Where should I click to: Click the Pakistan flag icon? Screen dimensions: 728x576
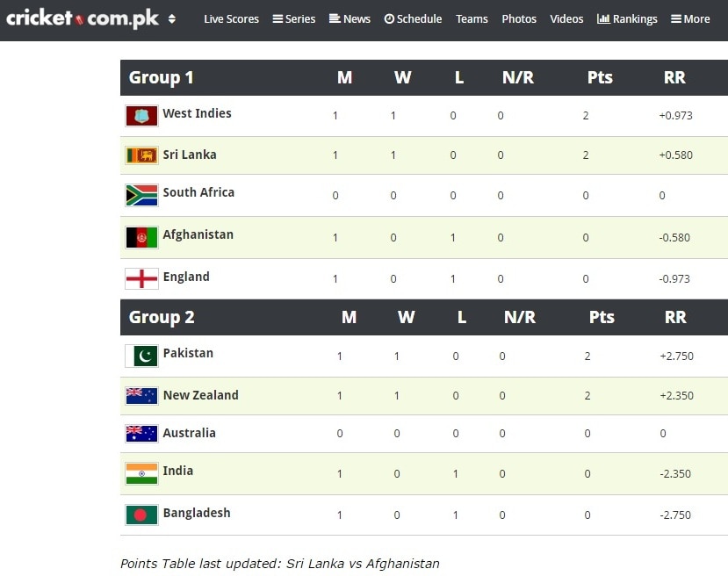pos(141,356)
